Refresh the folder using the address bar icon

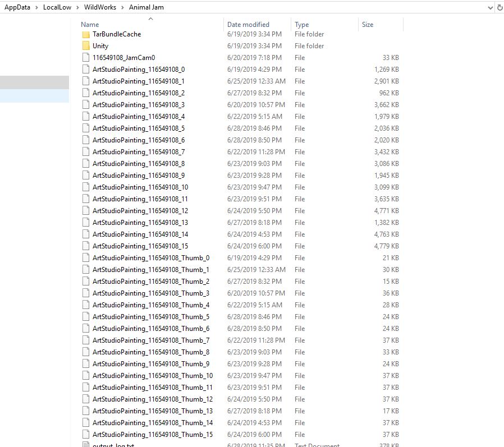[500, 7]
